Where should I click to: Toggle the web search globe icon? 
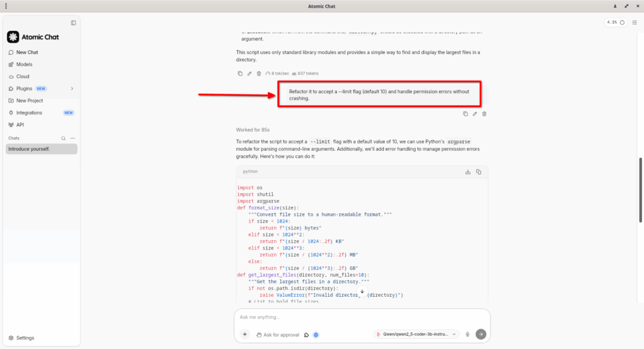coord(316,335)
